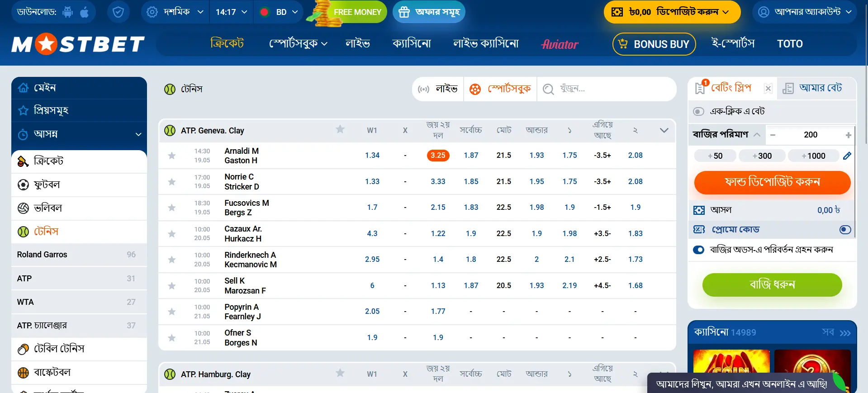This screenshot has height=393, width=868.
Task: Star the Popyrin A vs Fearnley J match
Action: (172, 312)
